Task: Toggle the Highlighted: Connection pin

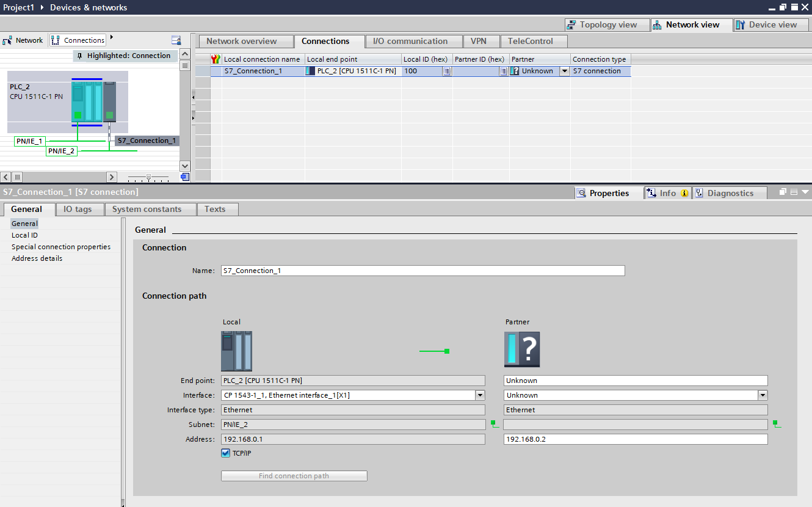Action: click(79, 56)
